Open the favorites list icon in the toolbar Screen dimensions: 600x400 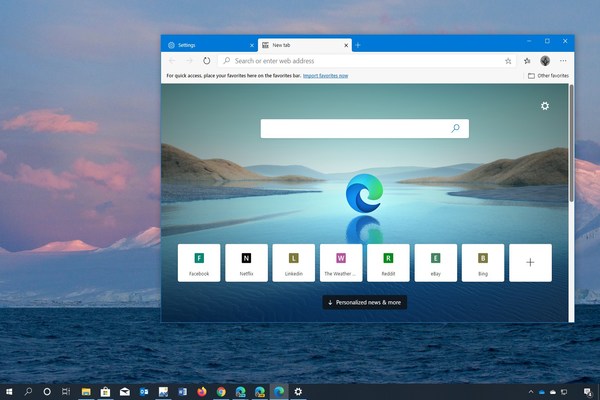(527, 60)
